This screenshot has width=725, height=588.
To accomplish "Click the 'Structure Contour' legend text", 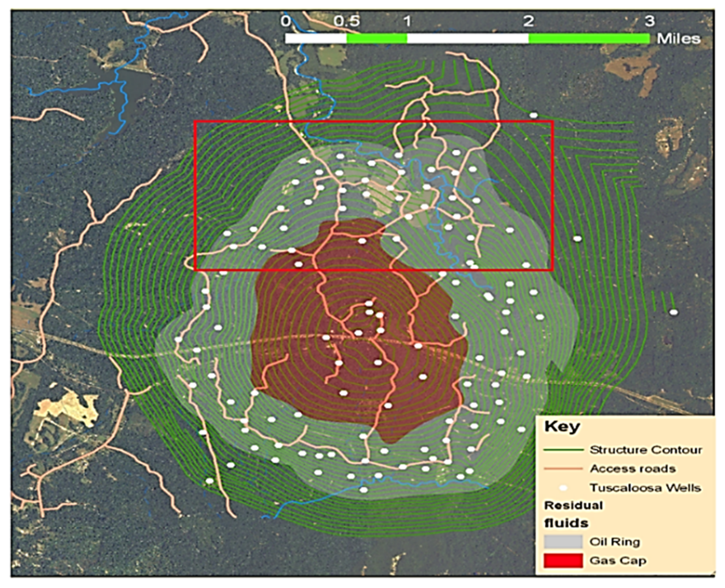I will pyautogui.click(x=646, y=450).
